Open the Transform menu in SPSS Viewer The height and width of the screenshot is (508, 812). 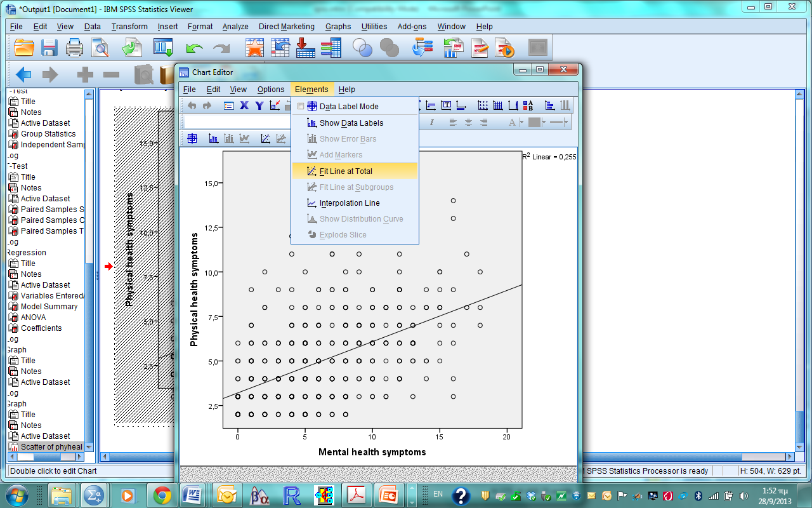[x=129, y=27]
